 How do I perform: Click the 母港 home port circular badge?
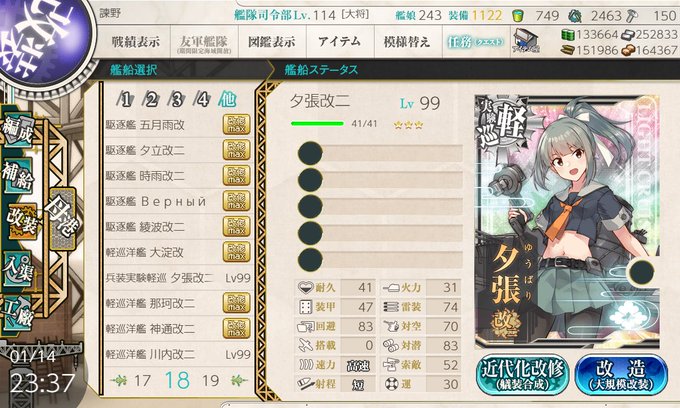coord(63,219)
